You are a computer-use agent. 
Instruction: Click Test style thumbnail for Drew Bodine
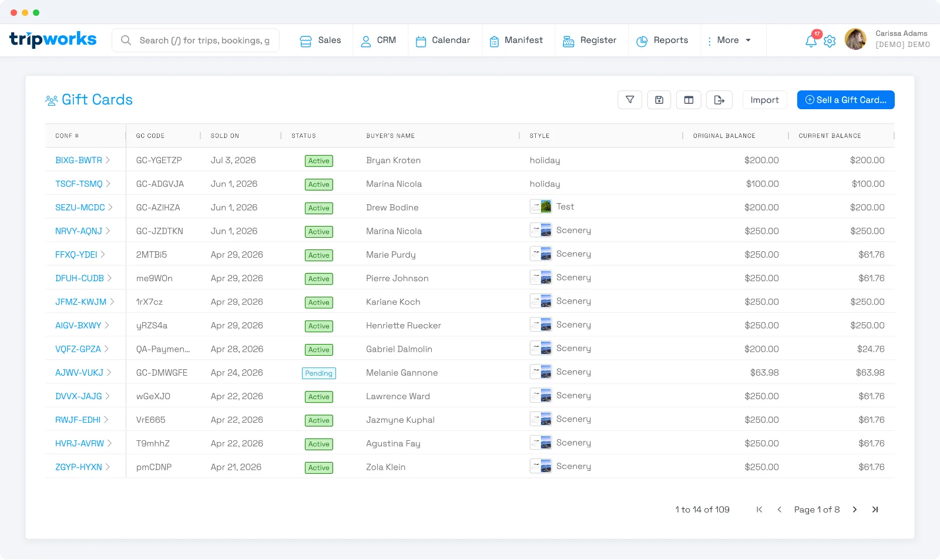tap(540, 207)
